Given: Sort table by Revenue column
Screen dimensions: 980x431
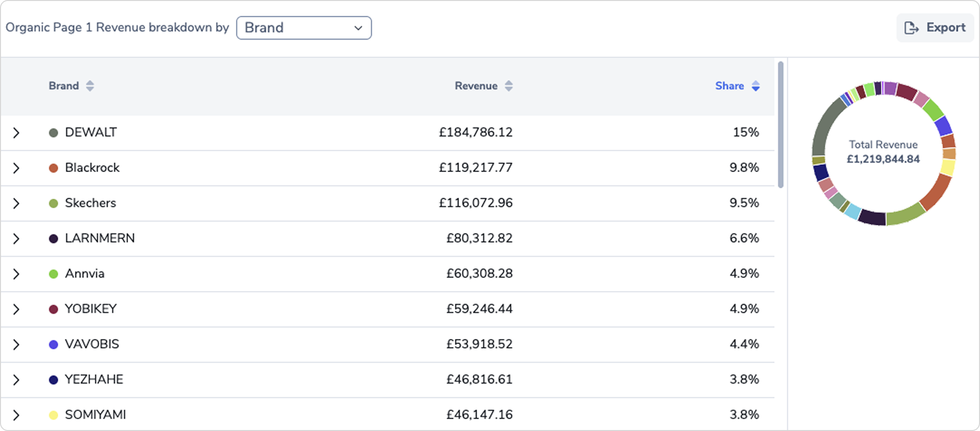Looking at the screenshot, I should point(508,86).
